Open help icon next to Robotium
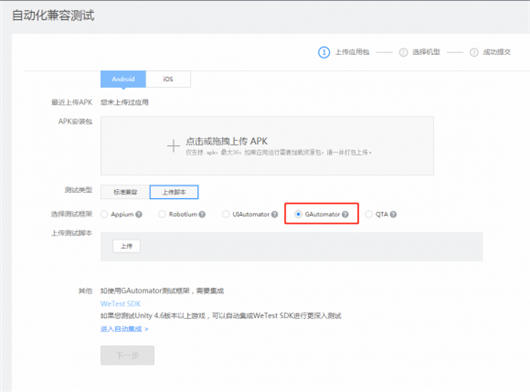Screen dimensions: 530x392 [x=202, y=214]
